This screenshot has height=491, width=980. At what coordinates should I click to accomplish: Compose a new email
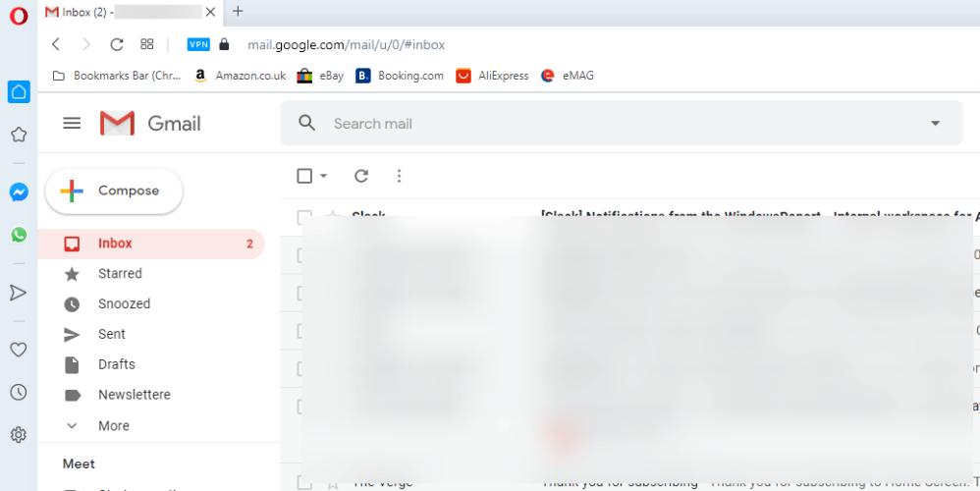tap(114, 191)
